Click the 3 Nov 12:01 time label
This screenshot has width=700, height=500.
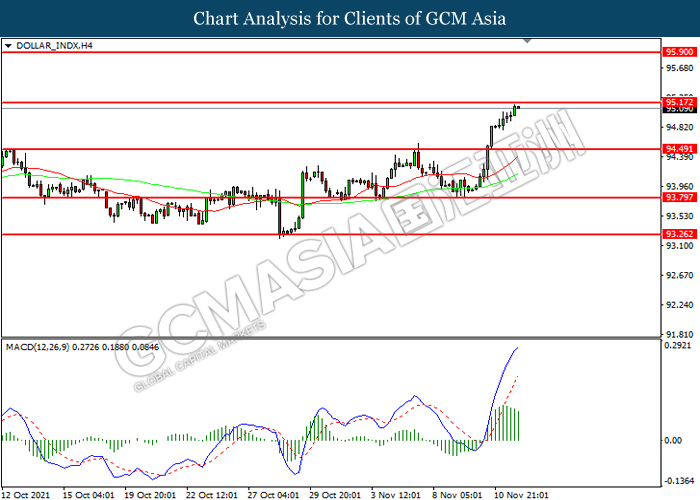pyautogui.click(x=396, y=495)
